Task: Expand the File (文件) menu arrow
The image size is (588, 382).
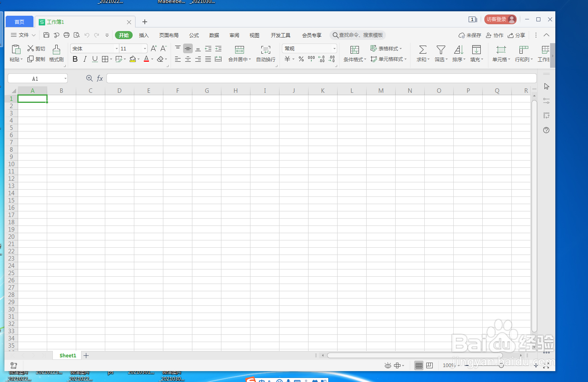Action: pyautogui.click(x=34, y=35)
